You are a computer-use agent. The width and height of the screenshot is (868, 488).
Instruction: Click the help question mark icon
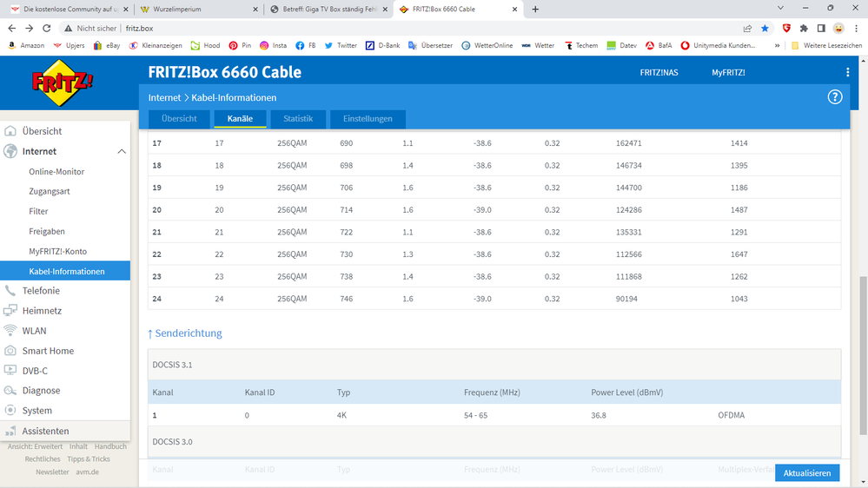[835, 97]
